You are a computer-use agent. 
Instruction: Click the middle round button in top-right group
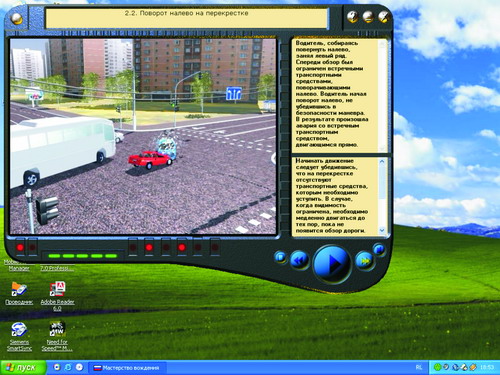click(x=368, y=17)
